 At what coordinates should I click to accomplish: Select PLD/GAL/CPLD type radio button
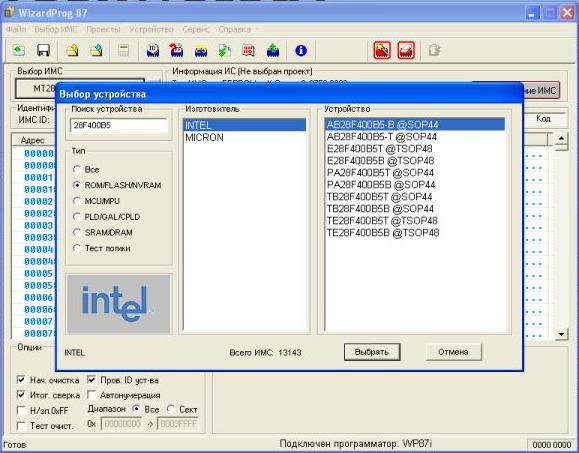77,217
